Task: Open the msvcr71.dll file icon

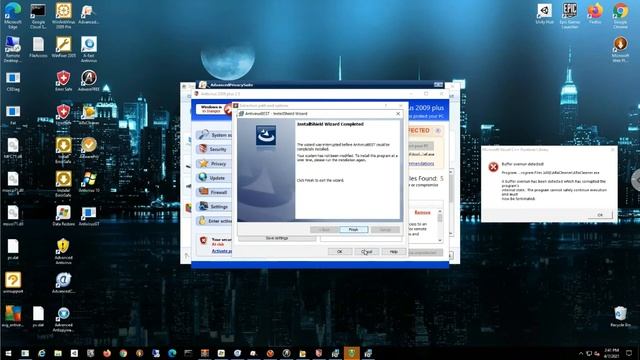Action: point(13,216)
